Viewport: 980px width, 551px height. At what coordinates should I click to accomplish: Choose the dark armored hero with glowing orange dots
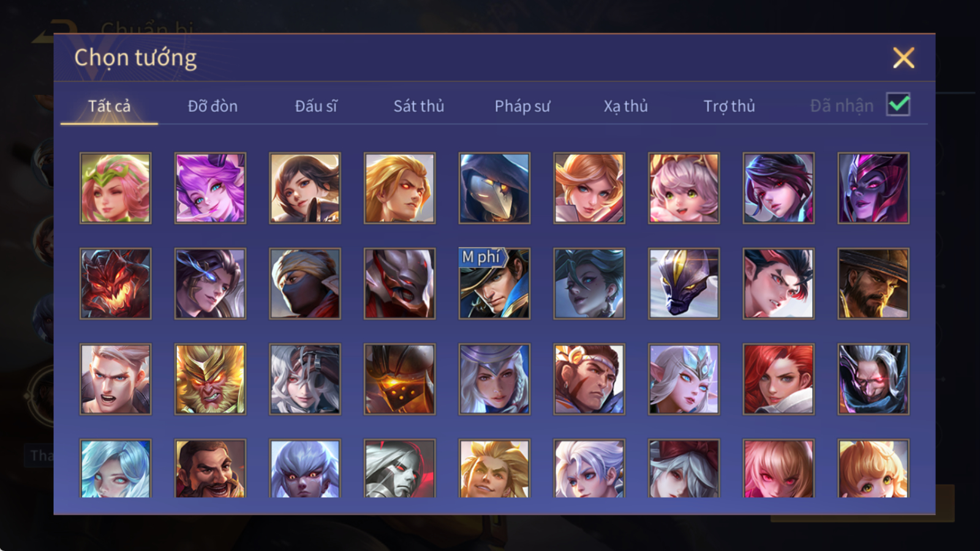tap(399, 379)
